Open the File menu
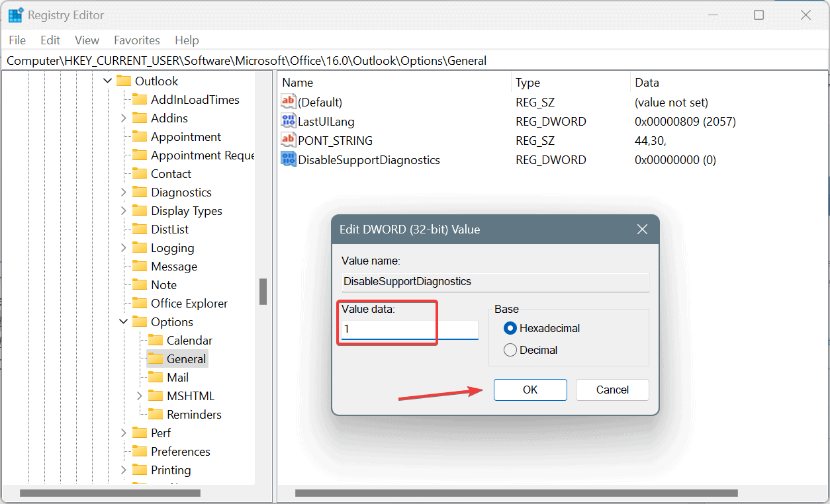 17,40
